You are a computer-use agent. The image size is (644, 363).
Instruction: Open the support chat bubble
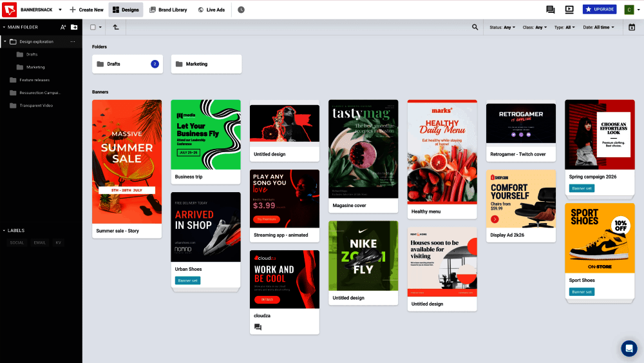pos(629,348)
